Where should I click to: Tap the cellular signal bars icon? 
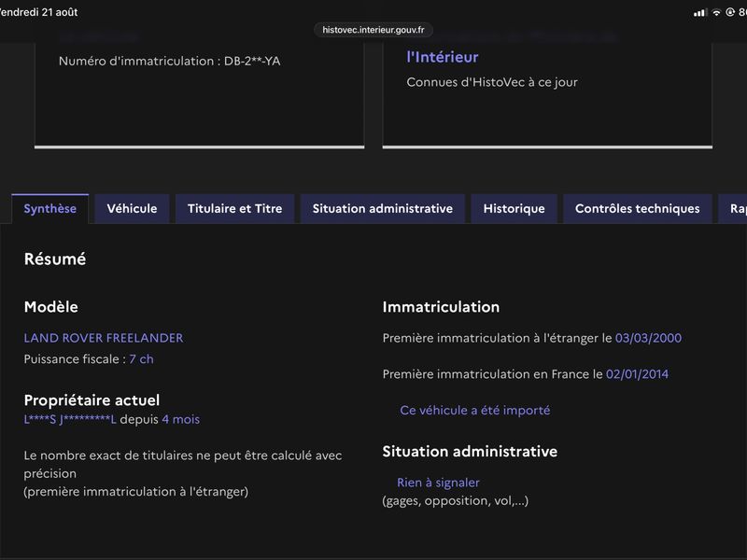(x=700, y=13)
